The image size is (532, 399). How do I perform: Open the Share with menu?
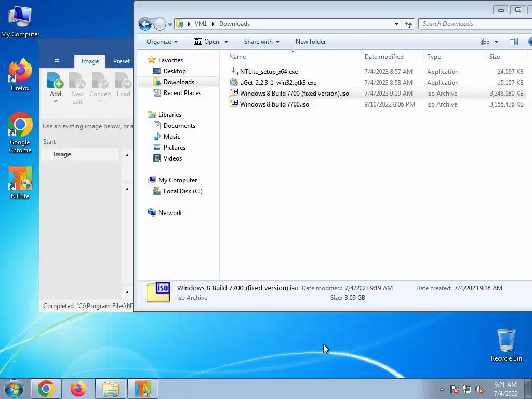[x=262, y=42]
